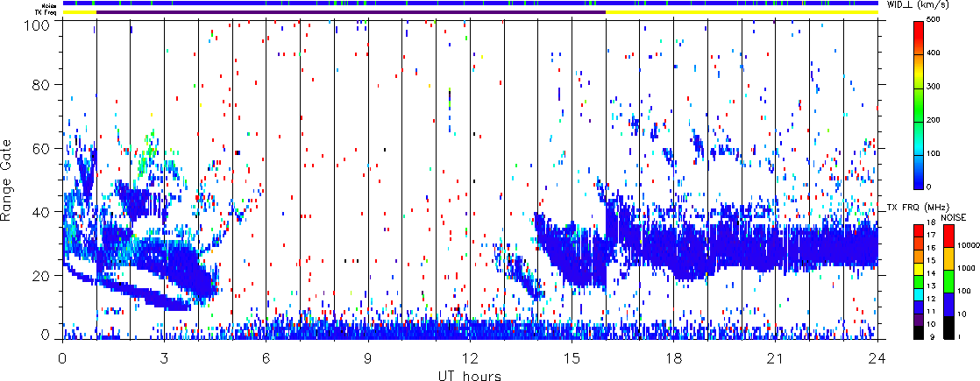Click the blue bottom of the WID_L colorbar
Viewport: 980px width, 381px height.
922,182
